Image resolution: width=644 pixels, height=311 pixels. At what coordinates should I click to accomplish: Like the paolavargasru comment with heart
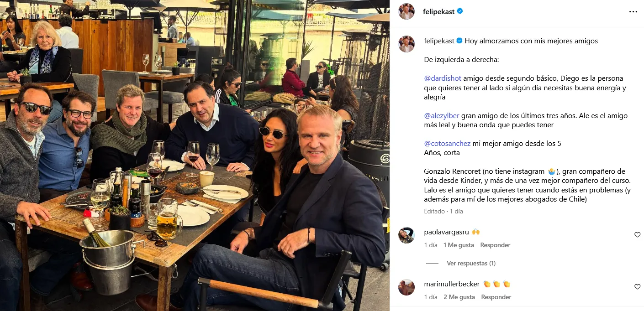pos(637,235)
